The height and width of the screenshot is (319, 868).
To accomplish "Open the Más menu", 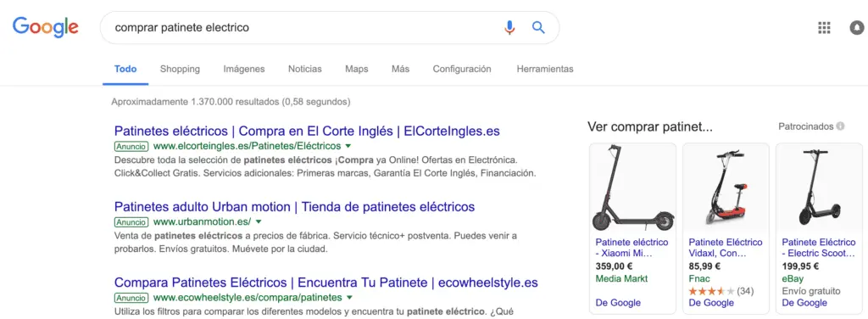I will (400, 70).
